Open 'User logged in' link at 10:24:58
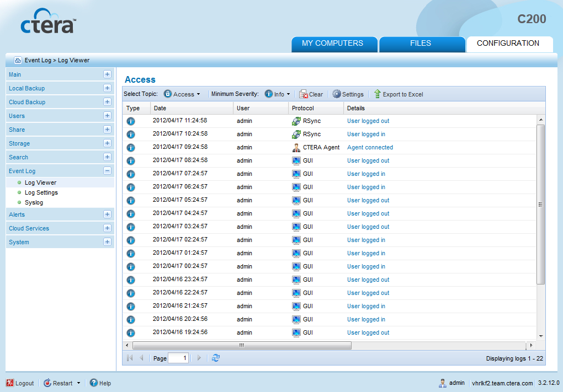Image resolution: width=563 pixels, height=392 pixels. click(x=366, y=134)
